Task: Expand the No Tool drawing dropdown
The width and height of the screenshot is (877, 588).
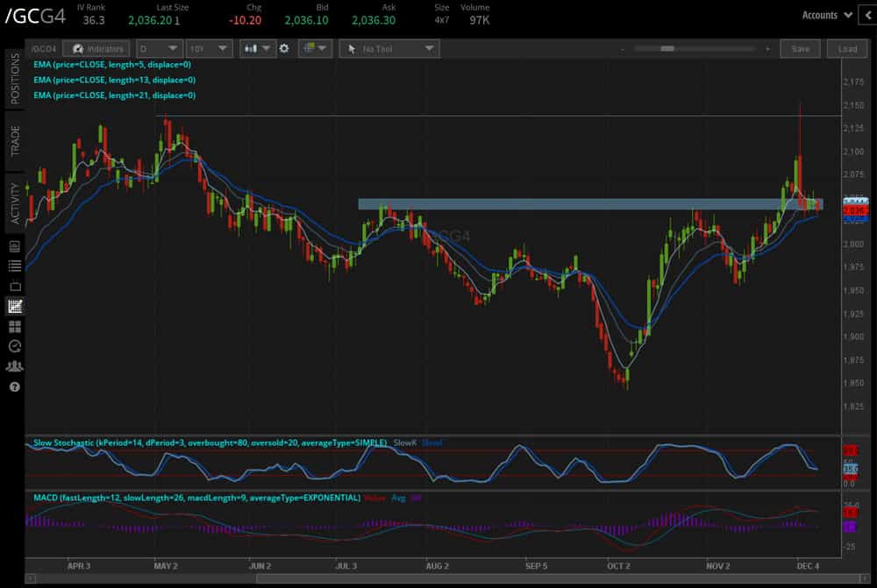Action: 389,49
